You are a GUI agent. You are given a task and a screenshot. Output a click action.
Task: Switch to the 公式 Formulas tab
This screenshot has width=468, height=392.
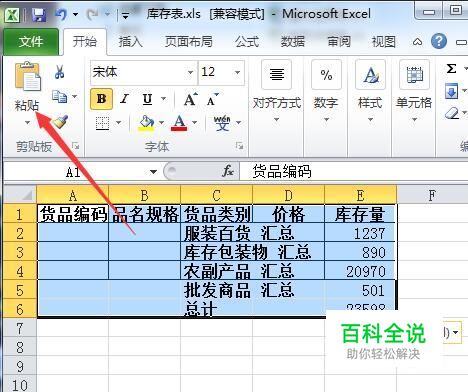(247, 42)
